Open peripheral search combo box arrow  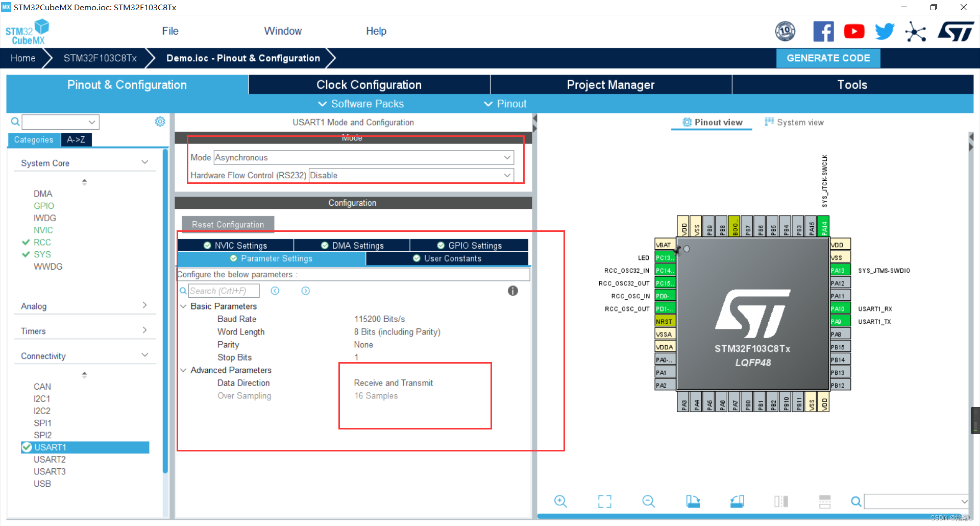[92, 122]
